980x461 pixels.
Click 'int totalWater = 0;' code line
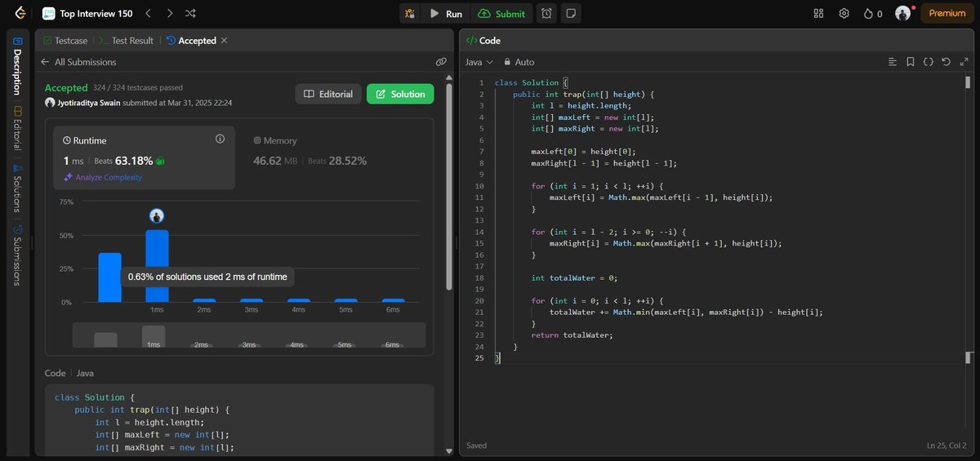pyautogui.click(x=574, y=277)
